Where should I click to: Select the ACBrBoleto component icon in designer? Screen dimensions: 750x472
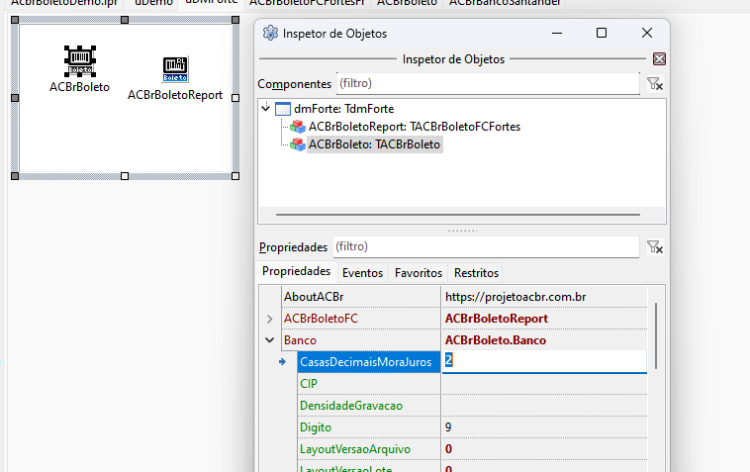80,61
